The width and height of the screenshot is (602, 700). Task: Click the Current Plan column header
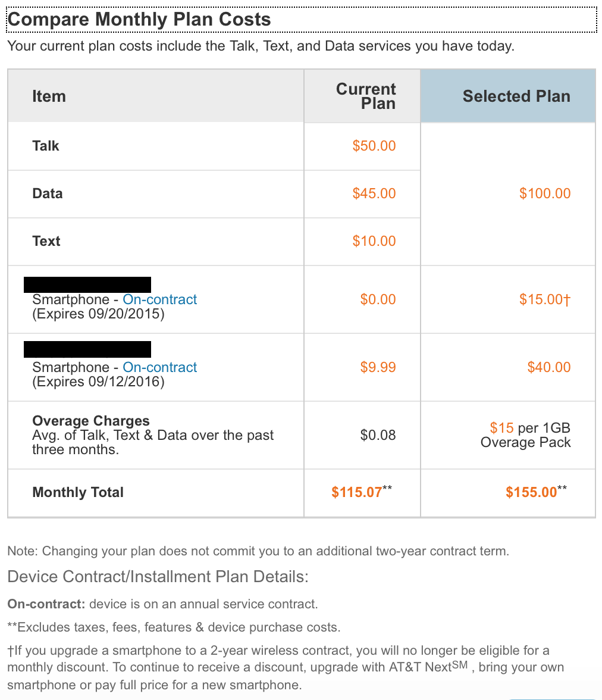tap(366, 96)
